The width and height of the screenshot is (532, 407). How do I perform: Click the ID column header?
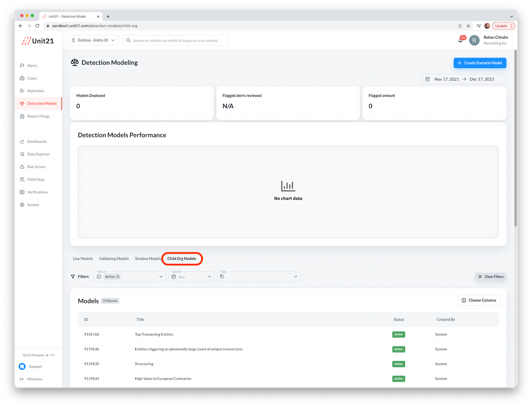[x=86, y=319]
